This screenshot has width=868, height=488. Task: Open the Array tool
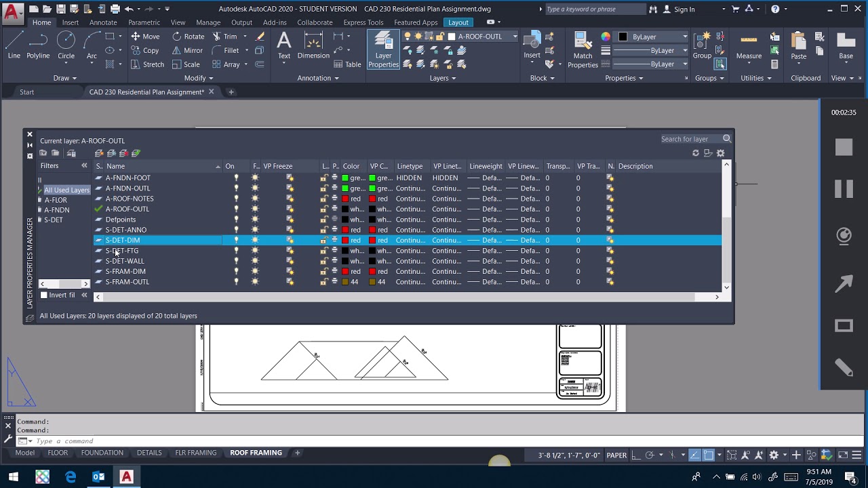pyautogui.click(x=226, y=64)
